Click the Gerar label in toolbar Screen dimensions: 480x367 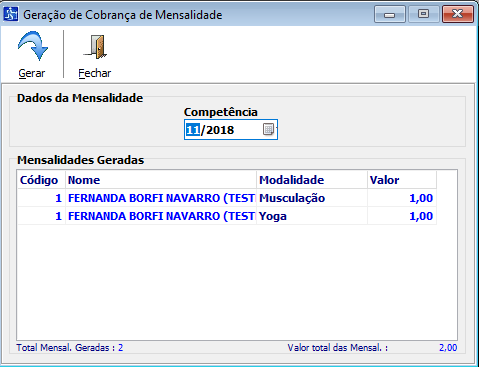tap(32, 73)
